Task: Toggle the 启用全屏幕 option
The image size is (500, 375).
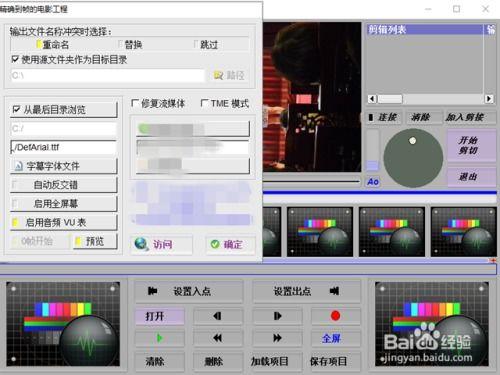Action: click(64, 203)
